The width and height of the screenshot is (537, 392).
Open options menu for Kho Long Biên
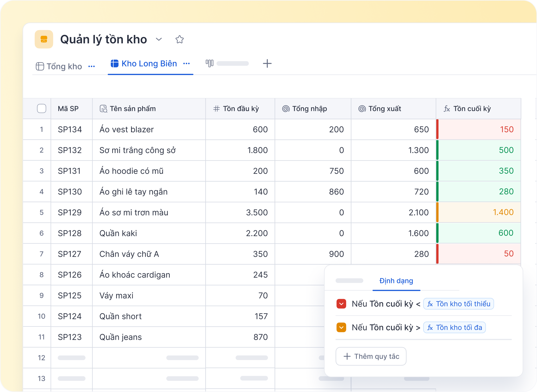pos(186,64)
